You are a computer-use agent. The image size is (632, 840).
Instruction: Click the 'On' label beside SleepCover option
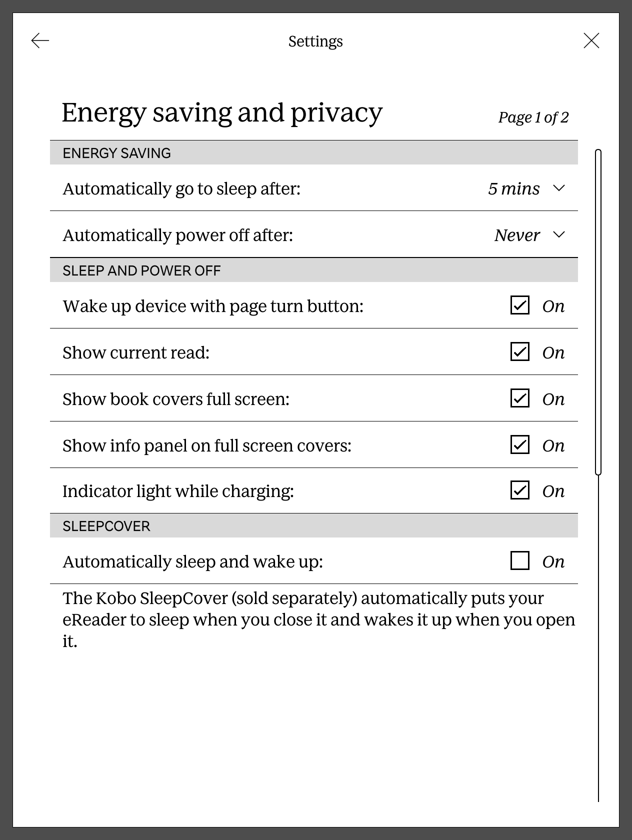coord(553,562)
